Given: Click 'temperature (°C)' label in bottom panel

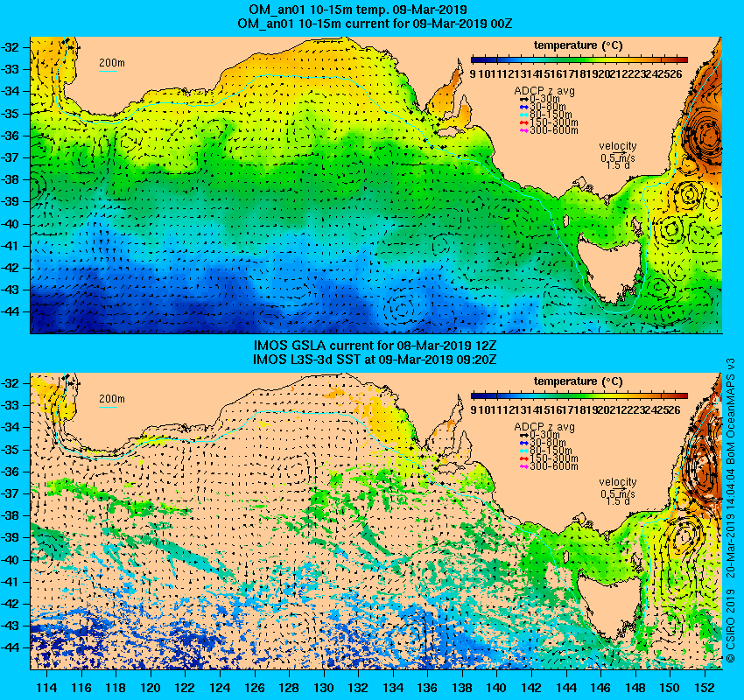Looking at the screenshot, I should click(x=578, y=381).
